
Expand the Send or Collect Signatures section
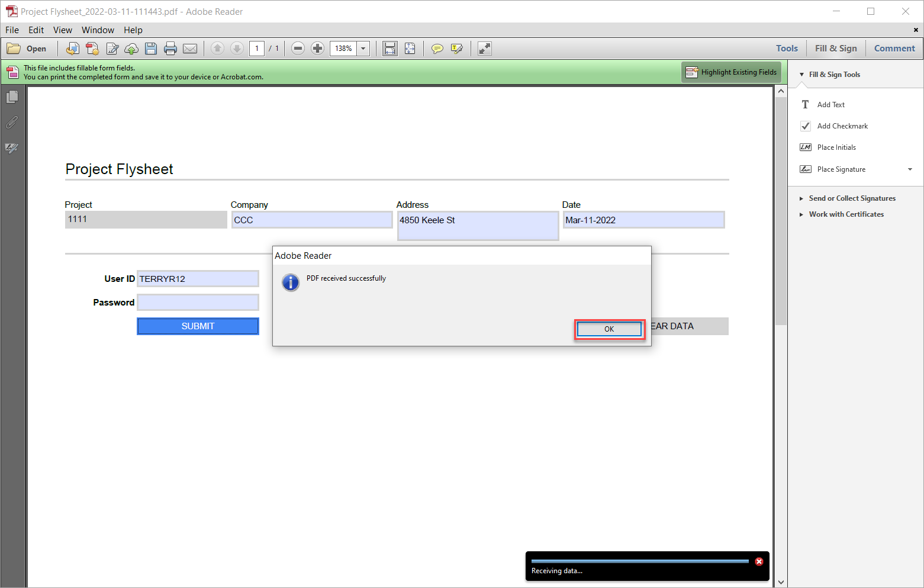852,198
